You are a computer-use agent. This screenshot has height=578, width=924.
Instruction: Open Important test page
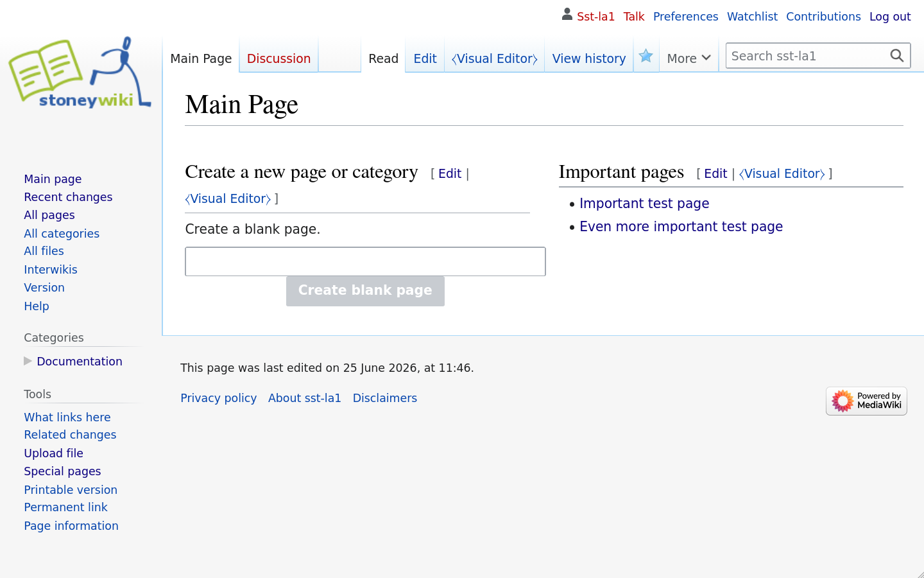[x=644, y=204]
